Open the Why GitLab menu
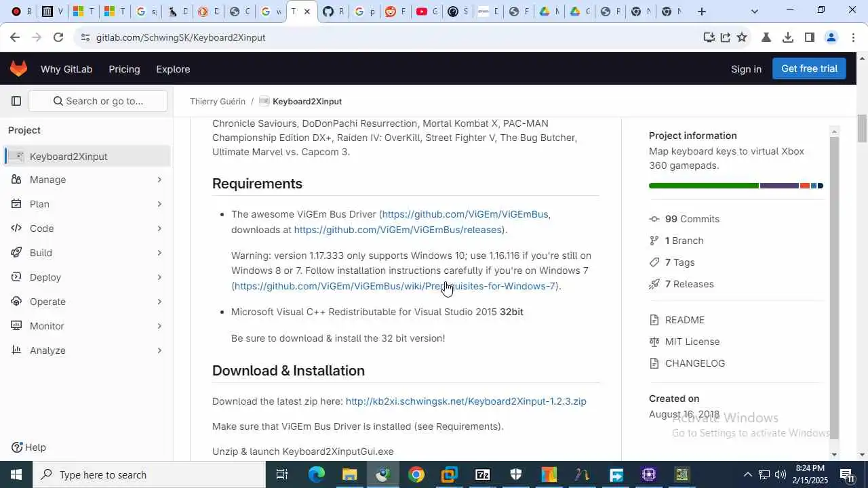 coord(66,69)
